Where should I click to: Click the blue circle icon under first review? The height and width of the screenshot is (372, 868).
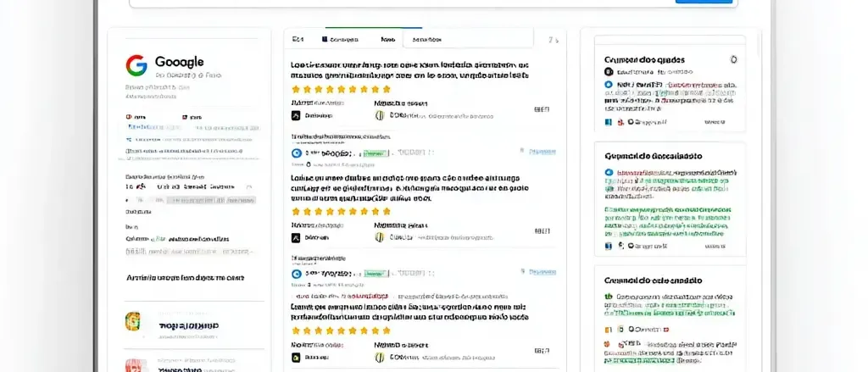pos(296,153)
